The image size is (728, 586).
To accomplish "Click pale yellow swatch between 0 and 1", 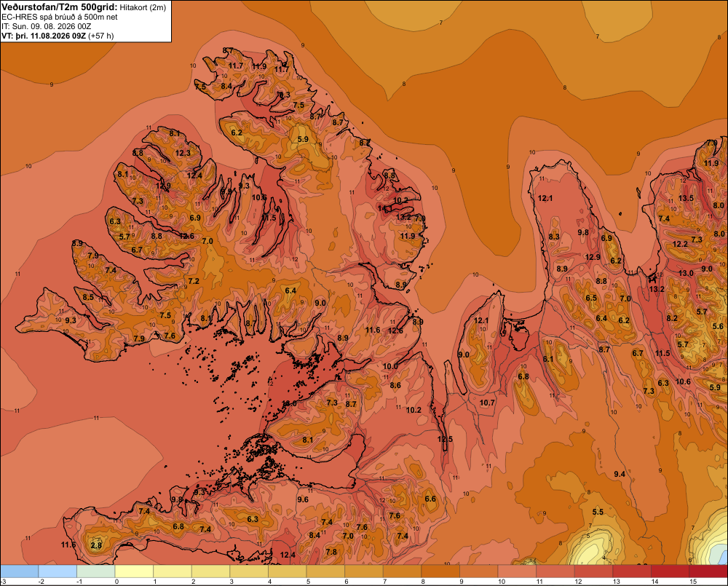I will click(x=134, y=571).
